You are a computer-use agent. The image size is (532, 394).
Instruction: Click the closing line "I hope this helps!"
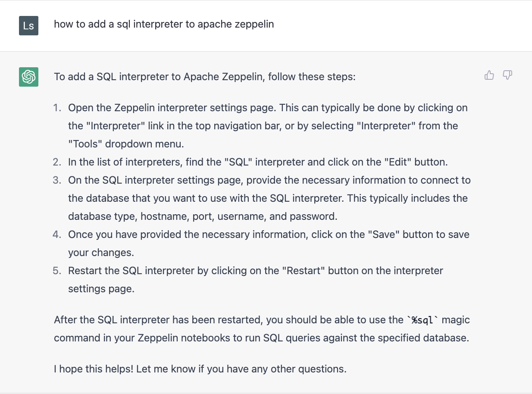click(200, 369)
